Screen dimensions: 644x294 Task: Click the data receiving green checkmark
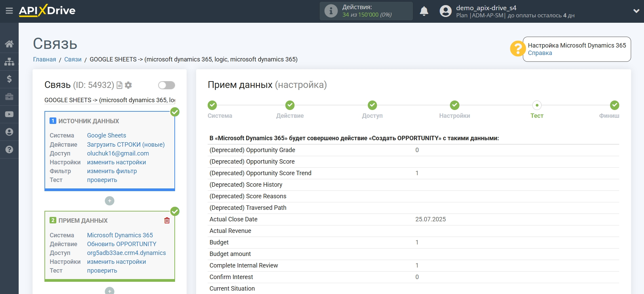click(x=175, y=212)
